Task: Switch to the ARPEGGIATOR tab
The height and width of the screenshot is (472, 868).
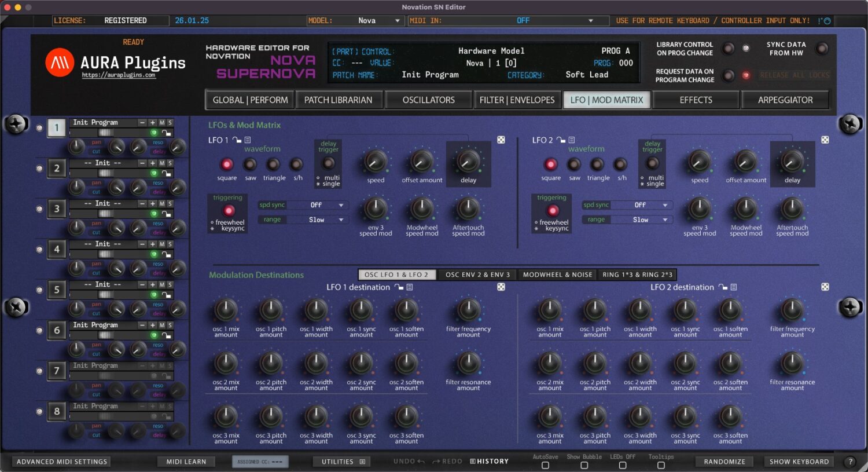Action: click(786, 100)
